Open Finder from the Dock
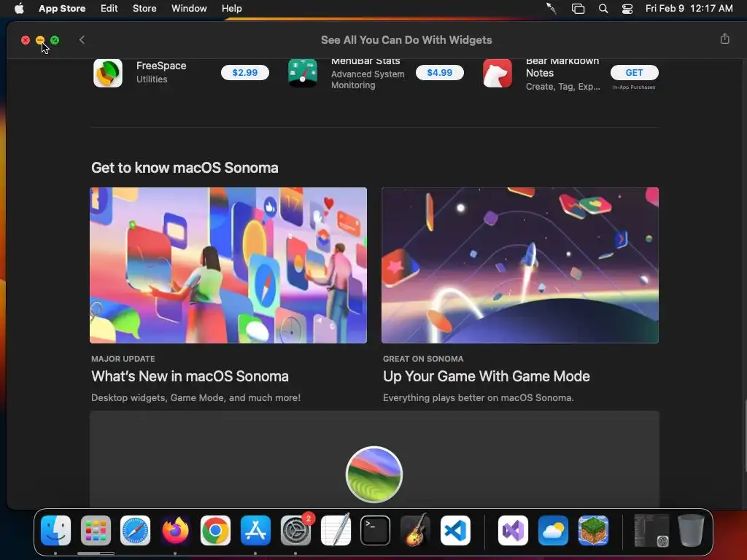 [55, 530]
